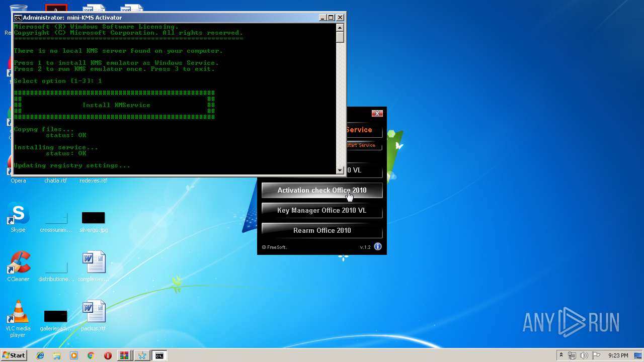This screenshot has width=644, height=362.
Task: Open network tray icon
Action: (x=572, y=355)
